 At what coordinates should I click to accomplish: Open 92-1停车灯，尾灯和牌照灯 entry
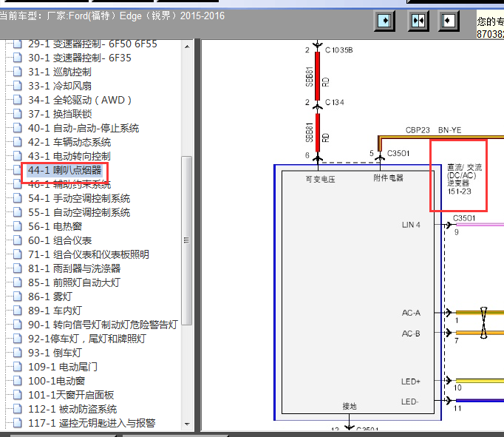point(87,339)
